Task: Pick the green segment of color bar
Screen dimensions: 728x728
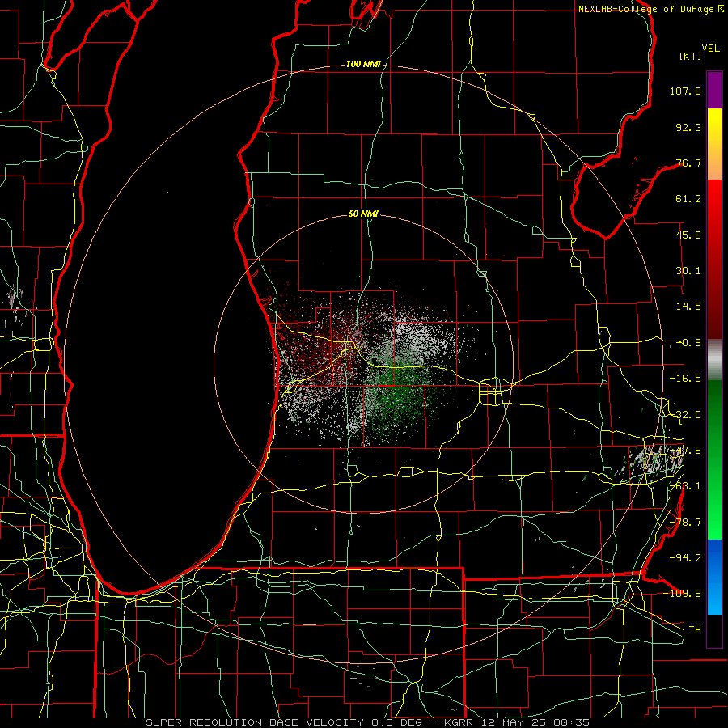Action: tap(714, 459)
